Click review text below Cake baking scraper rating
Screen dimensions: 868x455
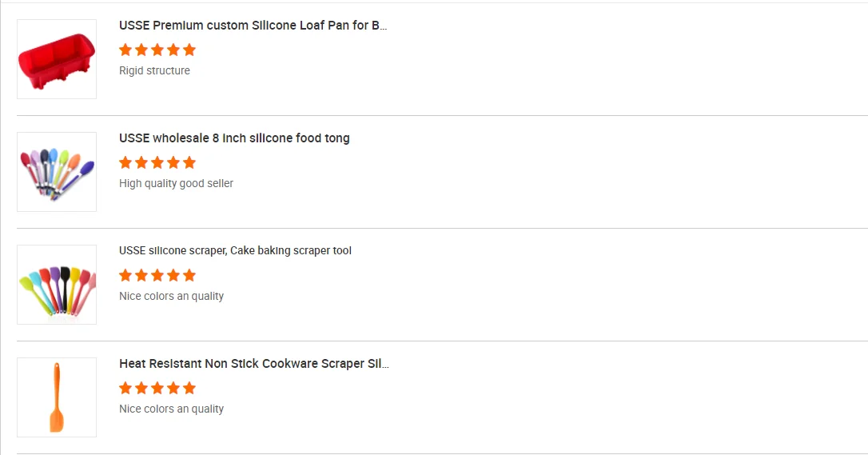click(x=171, y=296)
